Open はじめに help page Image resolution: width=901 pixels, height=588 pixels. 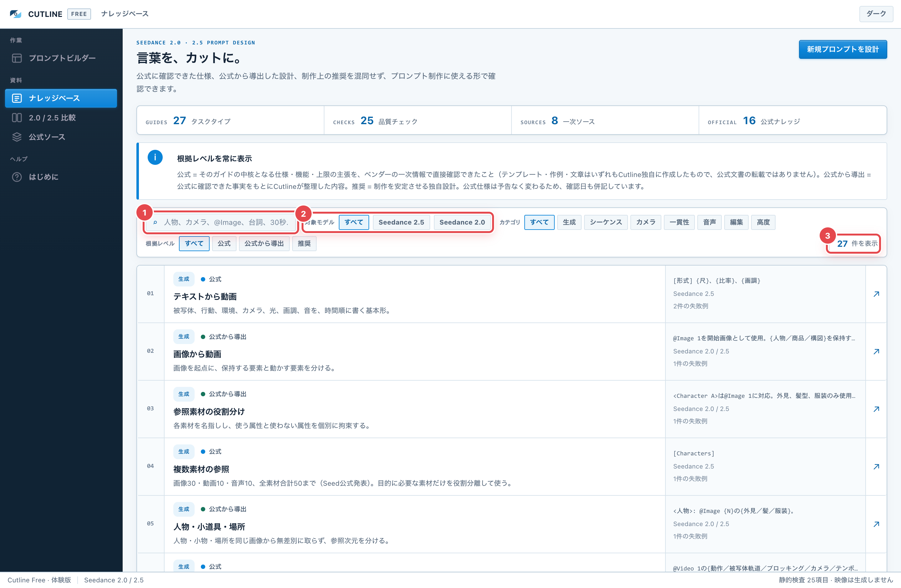(x=61, y=177)
